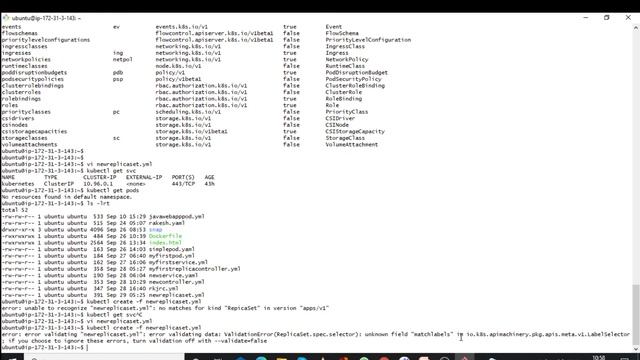Select 'flowschemas' resource name

20,33
